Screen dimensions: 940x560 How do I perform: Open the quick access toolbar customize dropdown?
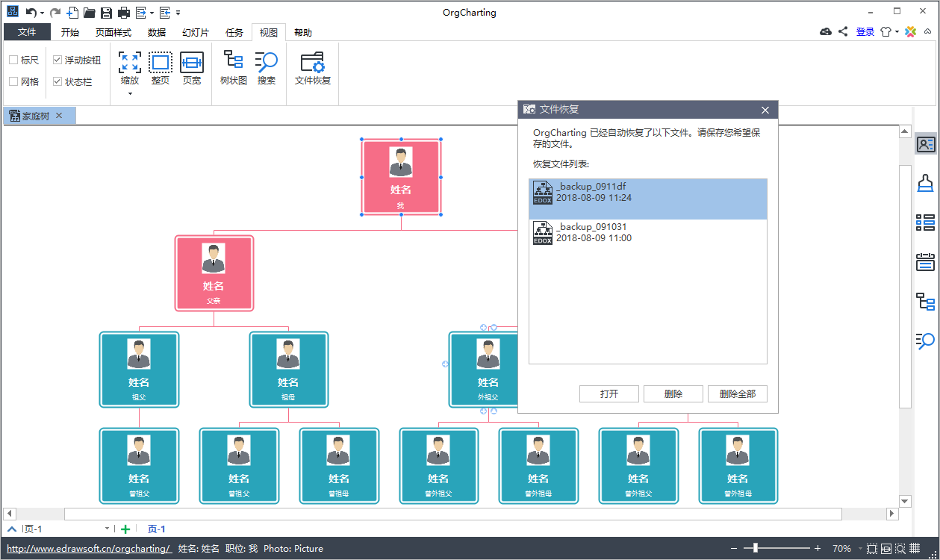tap(178, 13)
